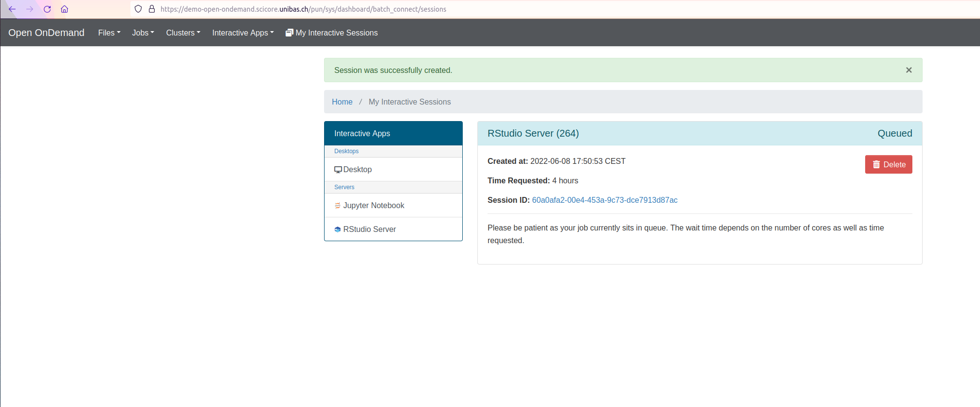Click the sessions windows icon in navbar
Screen dimensions: 980x407
click(290, 33)
